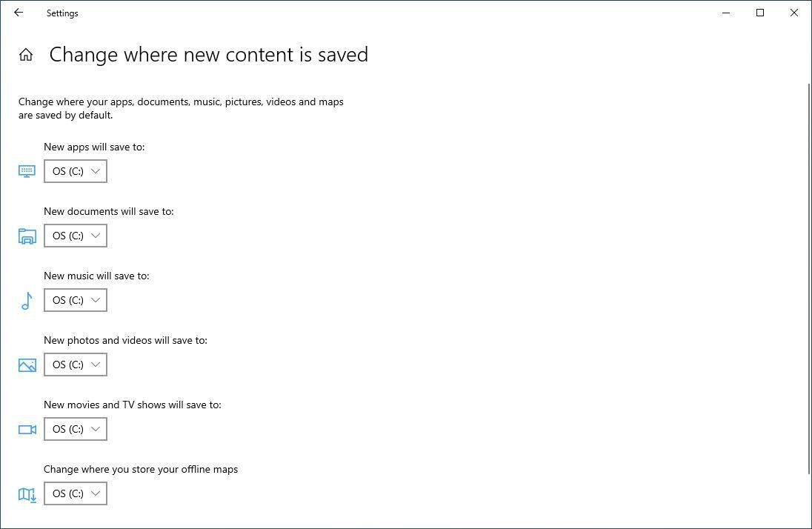Open the drive dropdown for new music
Screen dimensions: 812x529
pos(75,300)
